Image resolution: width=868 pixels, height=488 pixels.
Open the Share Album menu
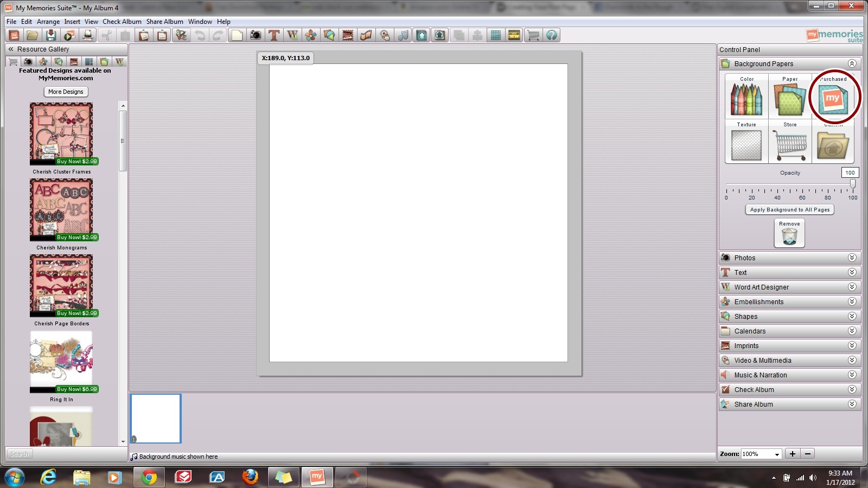point(164,22)
